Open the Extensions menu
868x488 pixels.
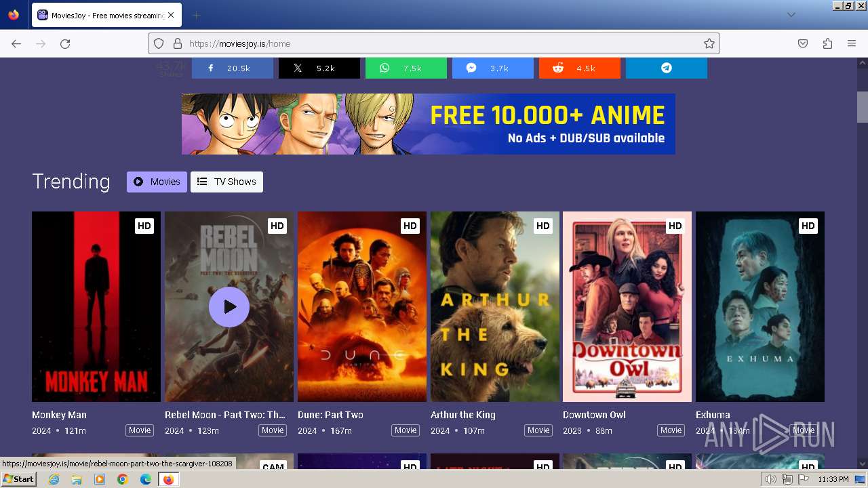(827, 43)
